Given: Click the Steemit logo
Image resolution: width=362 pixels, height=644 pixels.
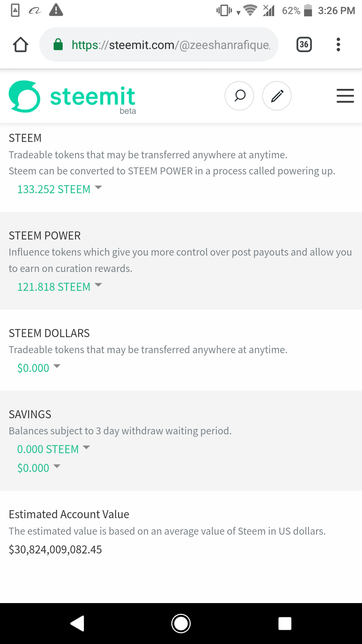Looking at the screenshot, I should click(24, 96).
